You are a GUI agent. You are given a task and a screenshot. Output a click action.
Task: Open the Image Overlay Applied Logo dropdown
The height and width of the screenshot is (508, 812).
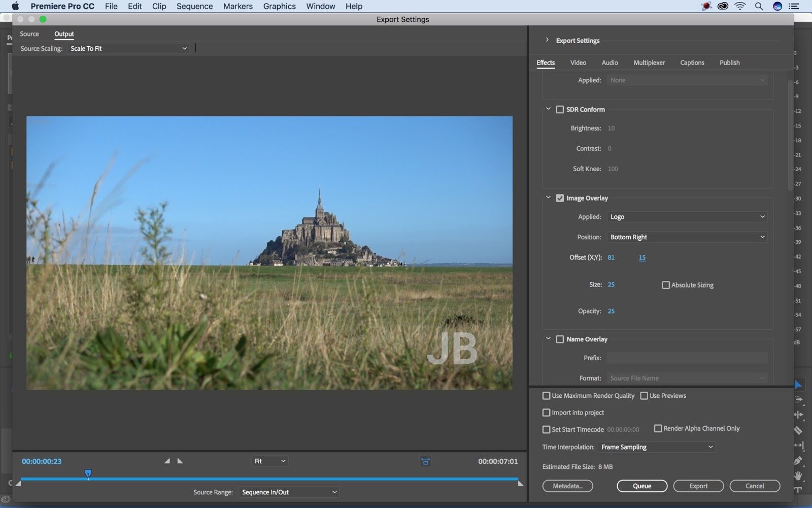[x=687, y=216]
